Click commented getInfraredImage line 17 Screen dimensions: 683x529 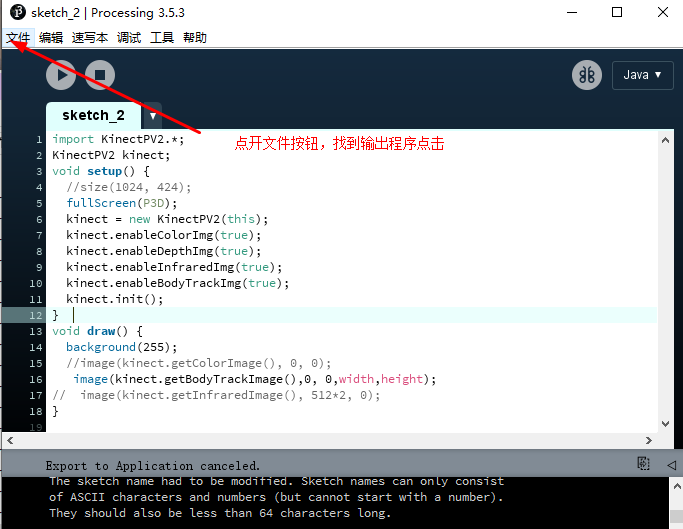[216, 396]
